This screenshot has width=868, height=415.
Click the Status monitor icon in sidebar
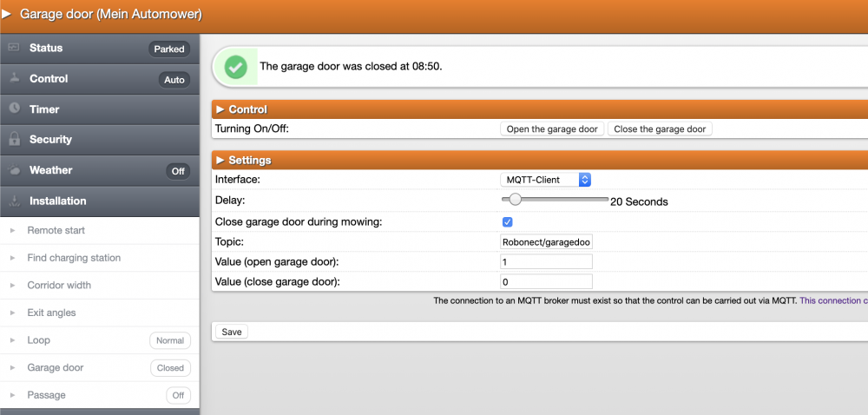point(14,48)
